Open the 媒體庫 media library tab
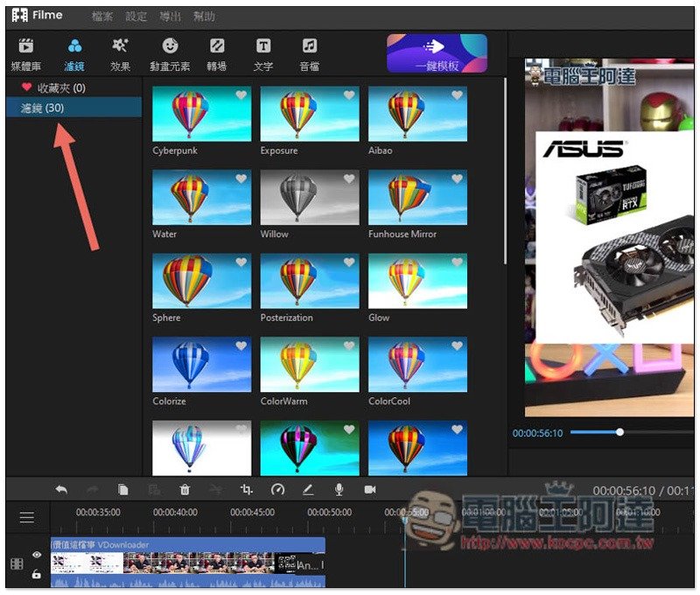This screenshot has height=595, width=700. click(x=26, y=53)
